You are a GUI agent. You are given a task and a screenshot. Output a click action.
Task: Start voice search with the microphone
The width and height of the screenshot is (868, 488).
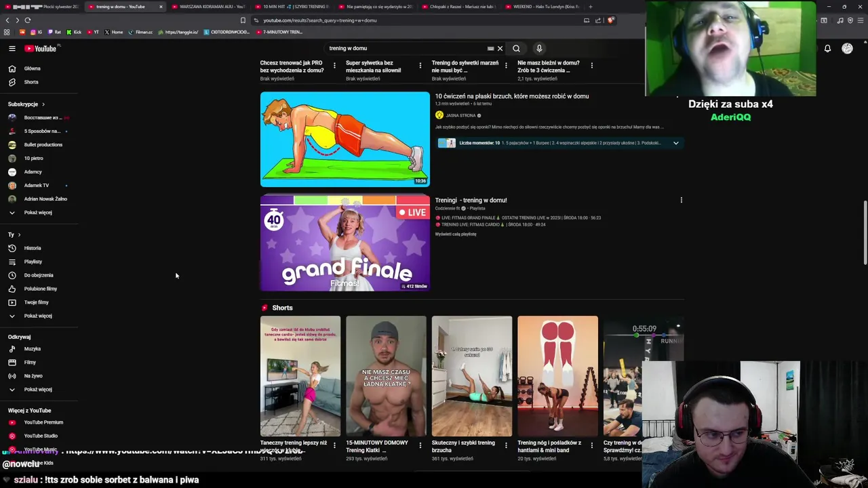point(539,49)
